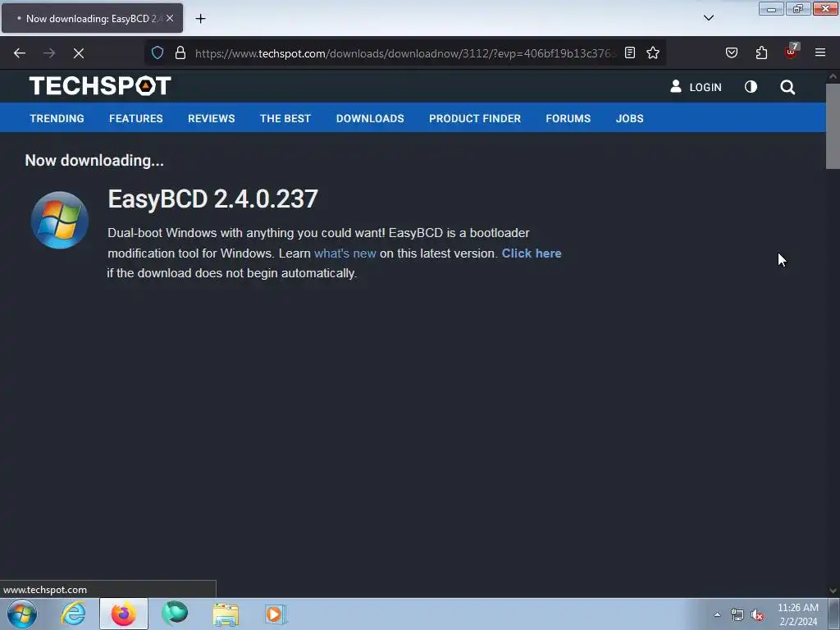
Task: Open a new tab with plus button
Action: click(x=200, y=19)
